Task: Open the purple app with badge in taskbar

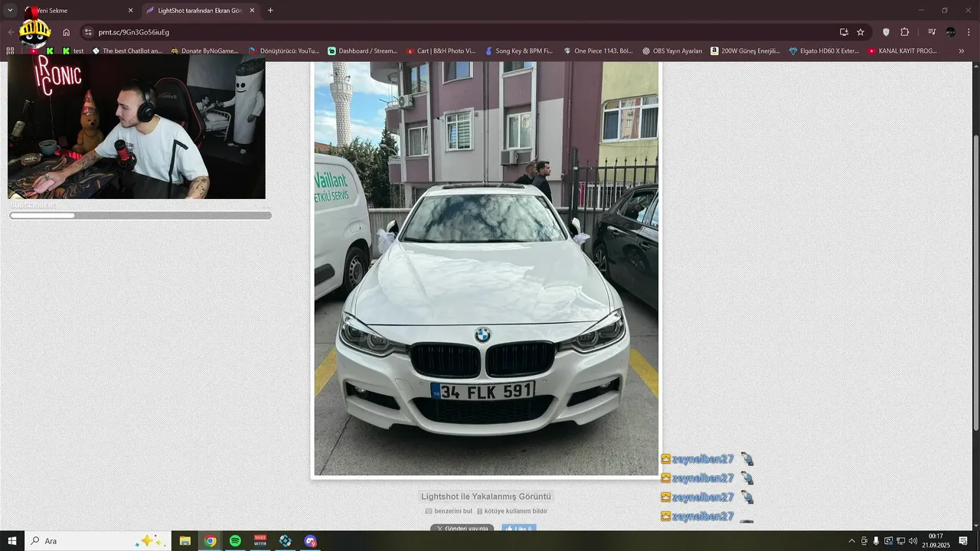Action: click(x=310, y=541)
